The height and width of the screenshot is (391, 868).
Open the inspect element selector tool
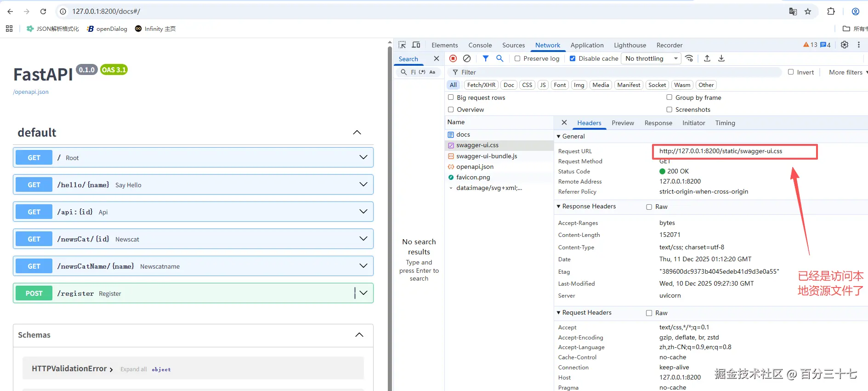click(x=402, y=45)
